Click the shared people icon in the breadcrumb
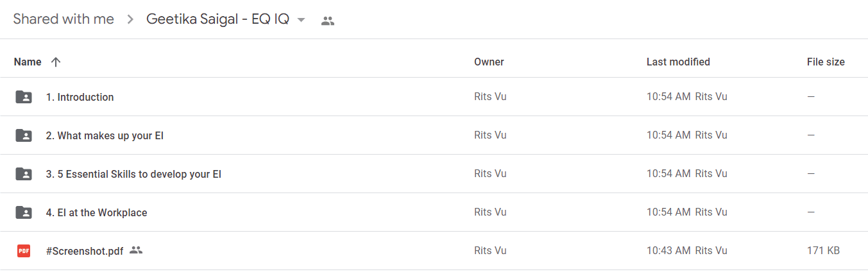This screenshot has width=868, height=274. click(x=328, y=21)
